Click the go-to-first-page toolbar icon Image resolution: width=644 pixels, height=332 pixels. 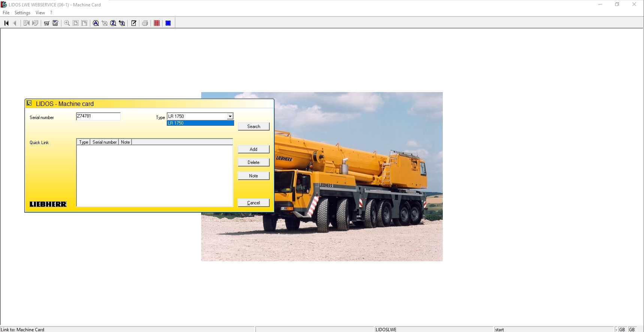(x=6, y=23)
